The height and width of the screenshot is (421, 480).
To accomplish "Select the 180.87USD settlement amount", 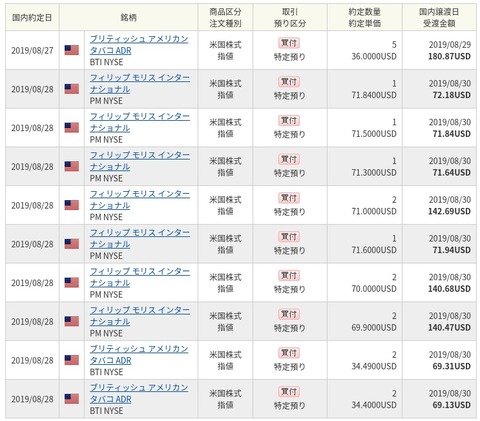I will (x=449, y=56).
